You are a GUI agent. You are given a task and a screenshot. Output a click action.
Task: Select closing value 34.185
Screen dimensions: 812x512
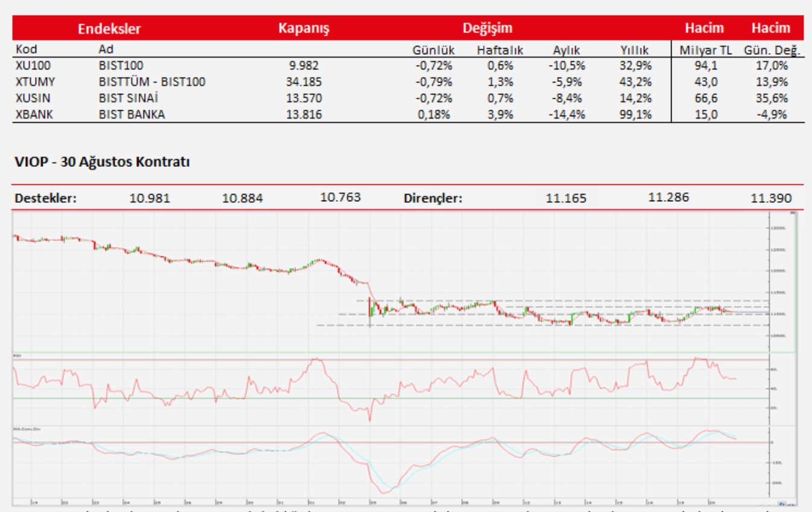click(x=304, y=82)
